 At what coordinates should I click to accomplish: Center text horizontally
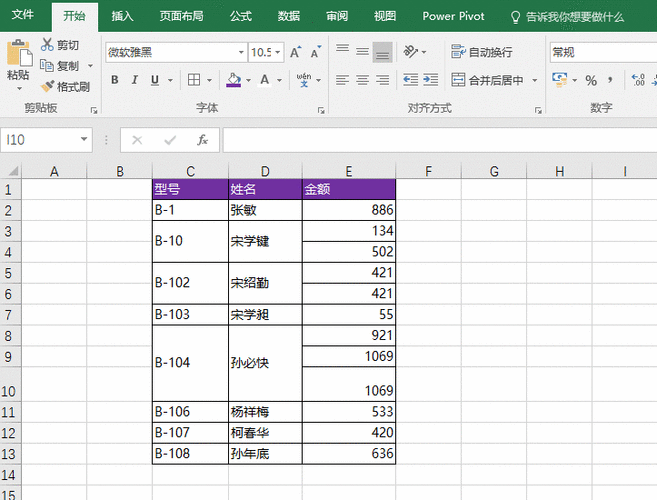pyautogui.click(x=362, y=80)
